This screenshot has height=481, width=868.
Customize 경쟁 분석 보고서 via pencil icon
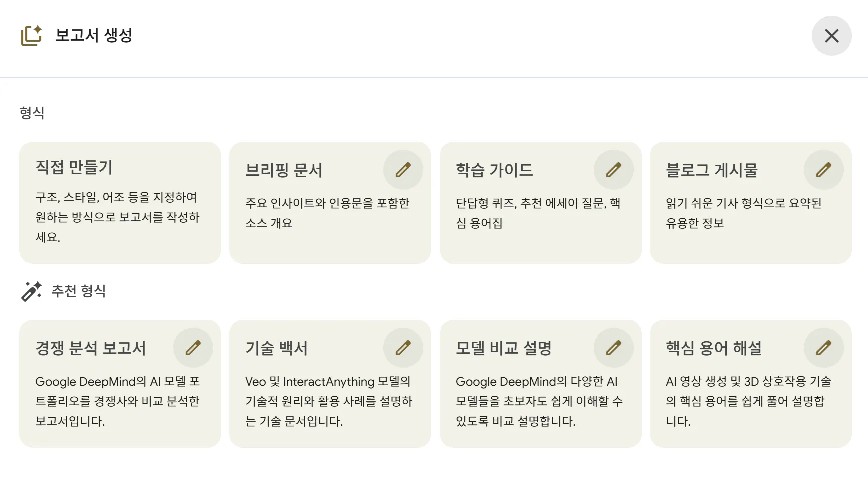pos(193,348)
